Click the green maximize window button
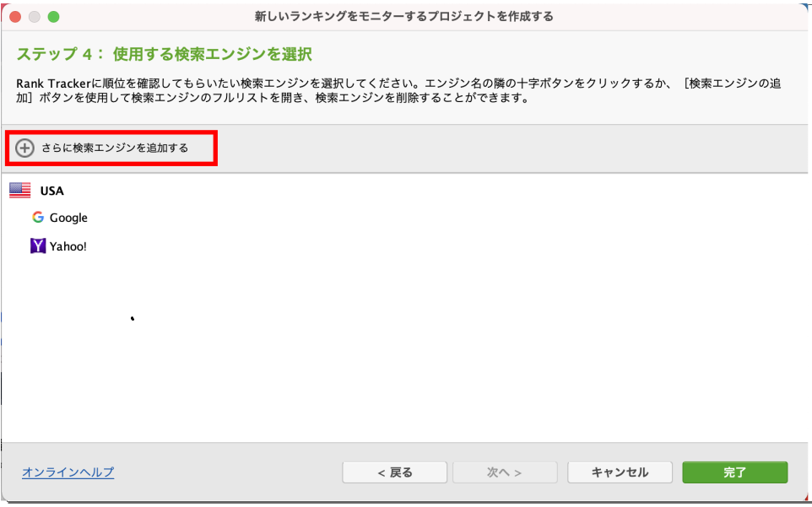This screenshot has height=507, width=812. 53,17
